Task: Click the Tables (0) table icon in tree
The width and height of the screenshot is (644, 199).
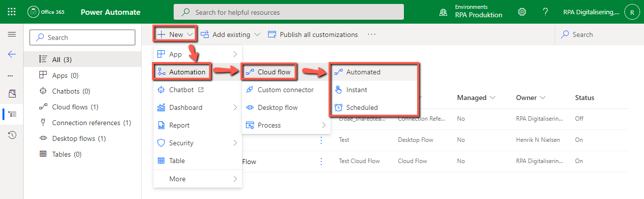Action: point(43,154)
